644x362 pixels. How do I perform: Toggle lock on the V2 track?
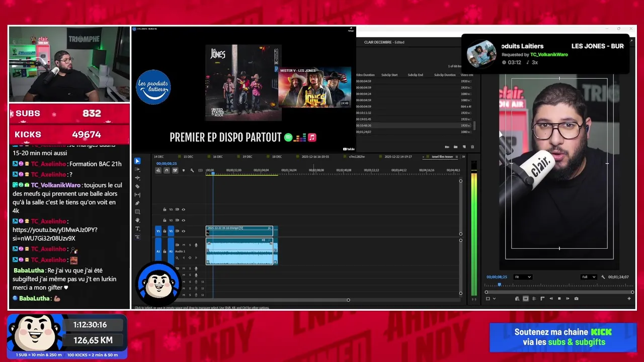165,220
